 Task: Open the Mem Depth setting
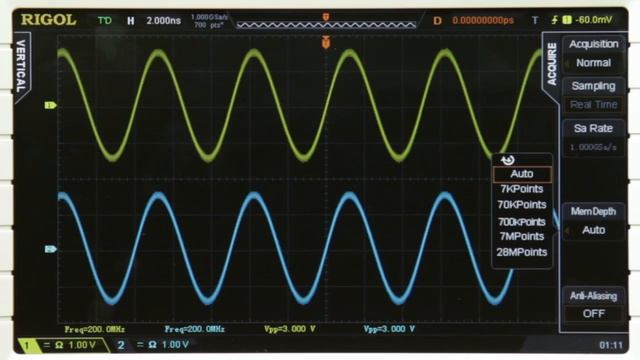(x=593, y=221)
